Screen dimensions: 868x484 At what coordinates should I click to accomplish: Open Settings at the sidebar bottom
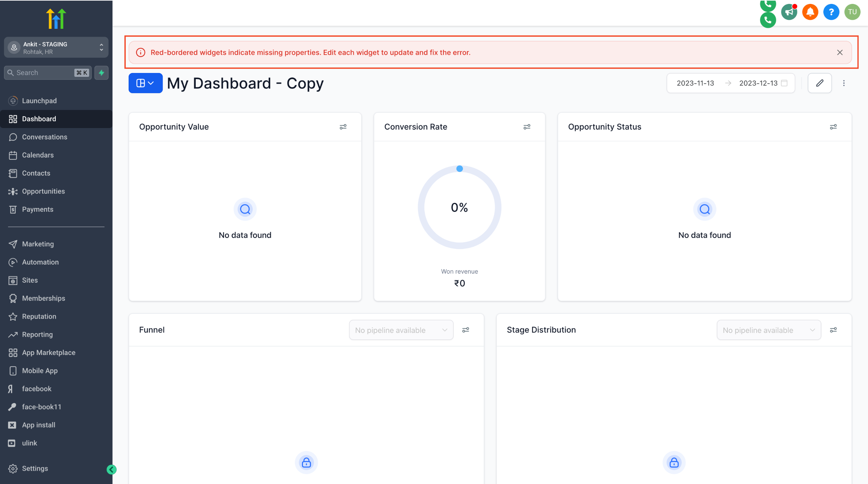(x=35, y=468)
